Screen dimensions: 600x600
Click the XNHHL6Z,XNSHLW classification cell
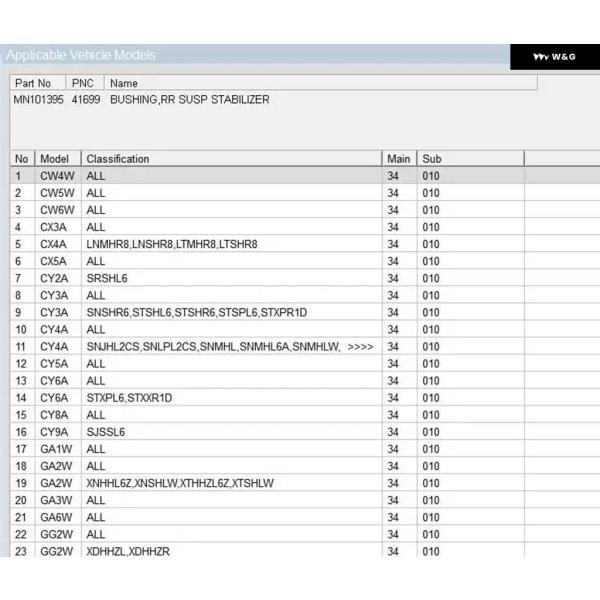[x=180, y=483]
